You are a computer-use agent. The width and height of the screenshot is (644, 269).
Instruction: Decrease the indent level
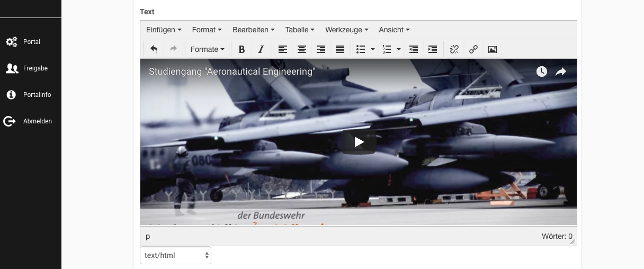point(414,49)
